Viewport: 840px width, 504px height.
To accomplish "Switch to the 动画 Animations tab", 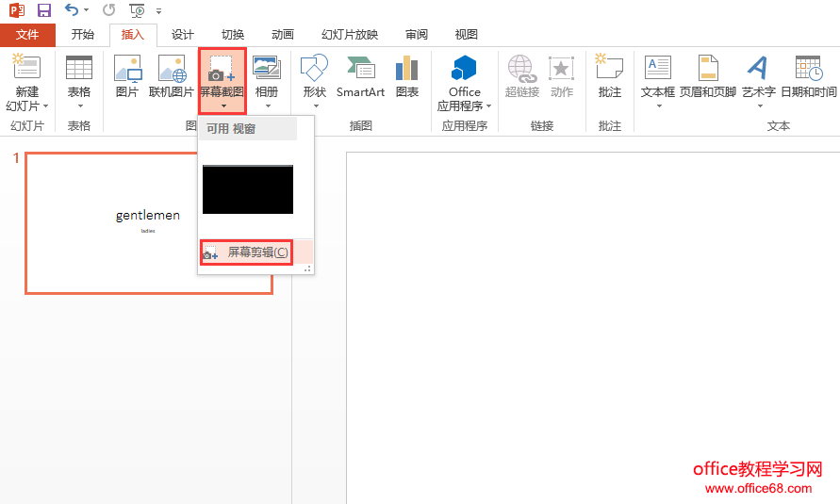I will pos(282,35).
